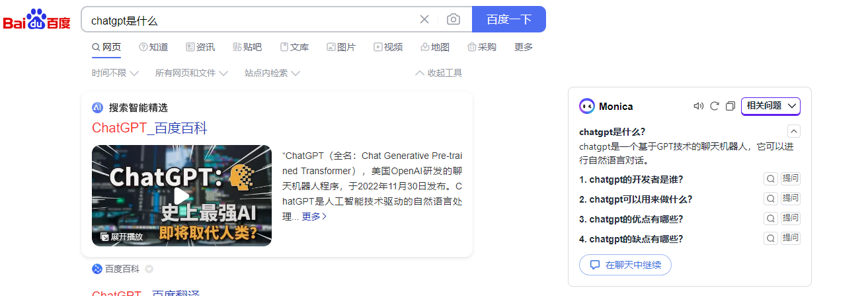This screenshot has height=296, width=868.
Task: Click the Monica title text
Action: (x=616, y=107)
